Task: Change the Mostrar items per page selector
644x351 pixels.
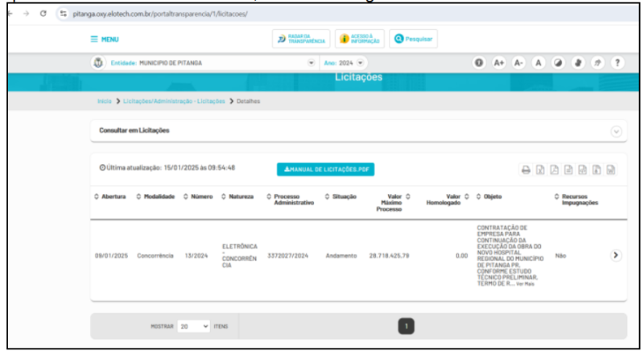Action: coord(193,326)
